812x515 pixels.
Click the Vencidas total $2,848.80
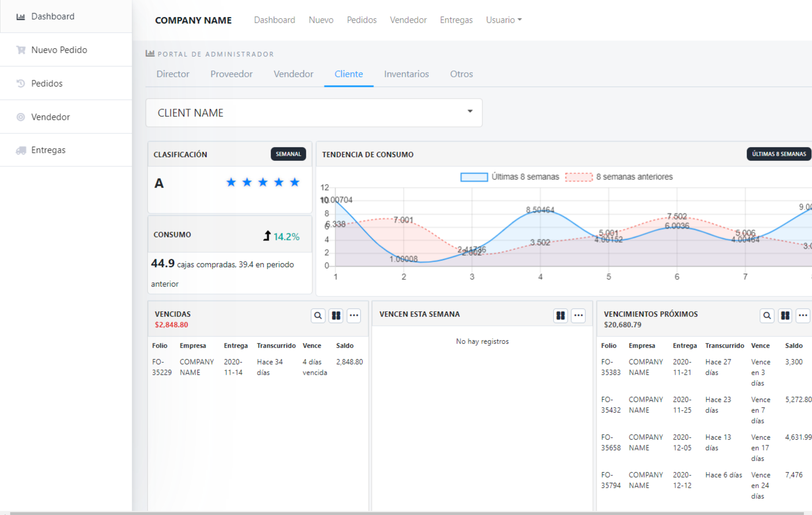[x=171, y=325]
